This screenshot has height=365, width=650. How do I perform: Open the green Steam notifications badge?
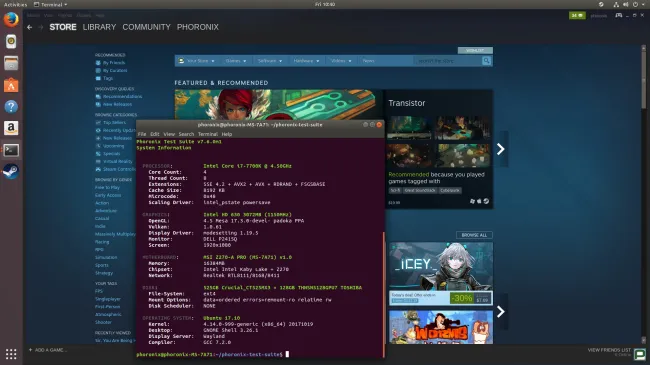(577, 15)
